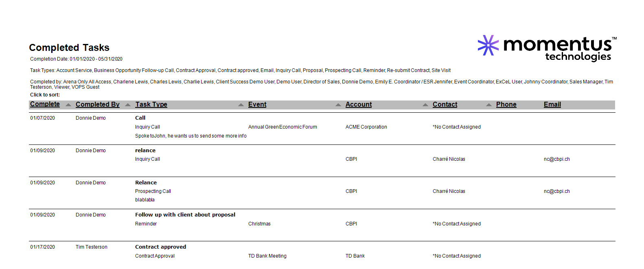
Task: Click *No Contact Assigned in the Christmas row
Action: click(457, 224)
